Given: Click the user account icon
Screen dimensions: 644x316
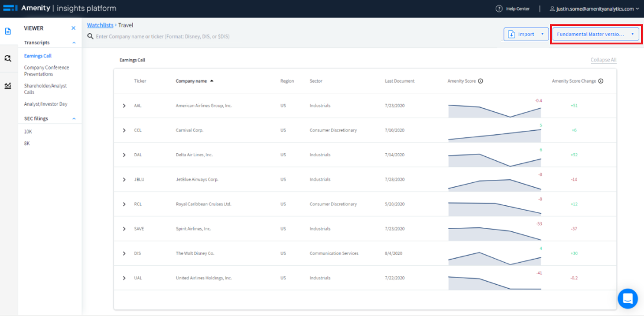Looking at the screenshot, I should click(x=552, y=9).
